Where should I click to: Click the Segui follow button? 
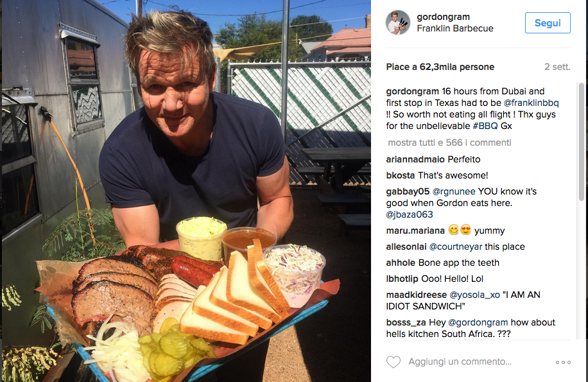point(548,23)
